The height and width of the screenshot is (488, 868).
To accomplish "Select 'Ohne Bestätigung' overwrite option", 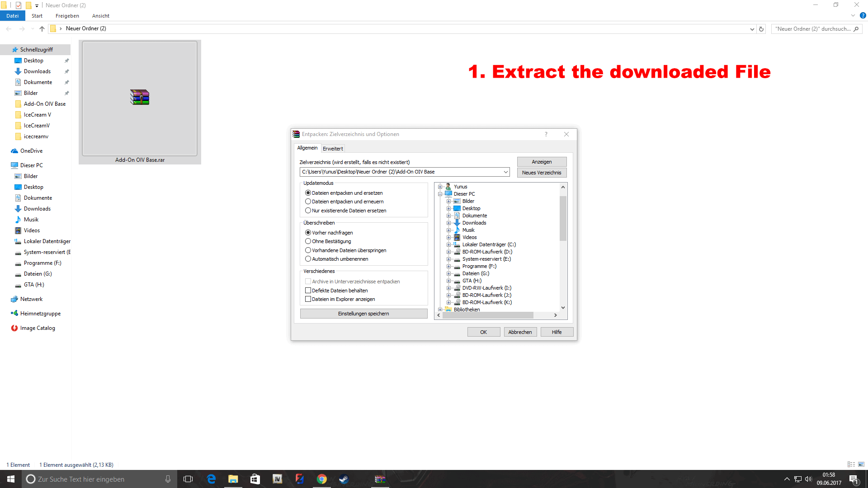I will click(x=308, y=241).
